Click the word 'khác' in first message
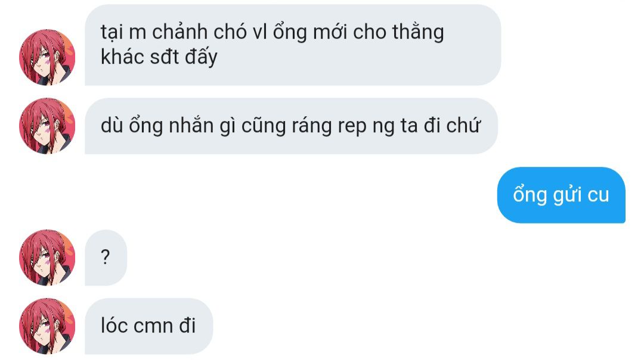The image size is (644, 360). tap(122, 57)
